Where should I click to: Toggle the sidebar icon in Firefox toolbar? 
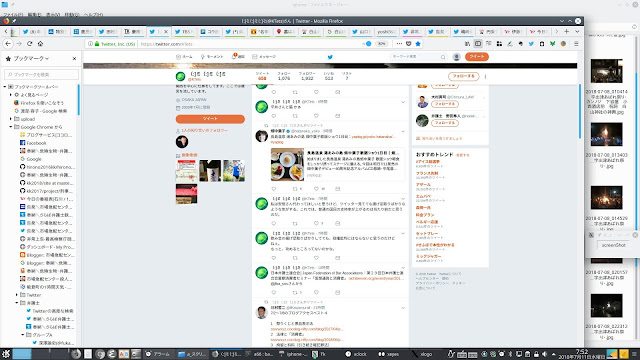[x=478, y=44]
